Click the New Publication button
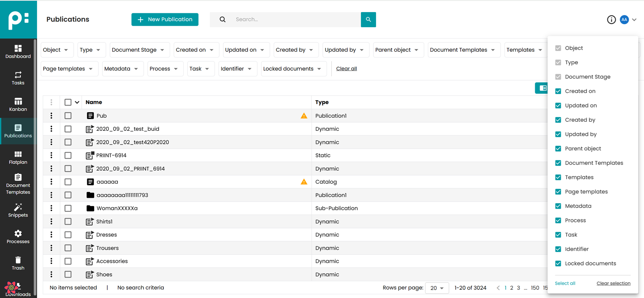 [165, 20]
